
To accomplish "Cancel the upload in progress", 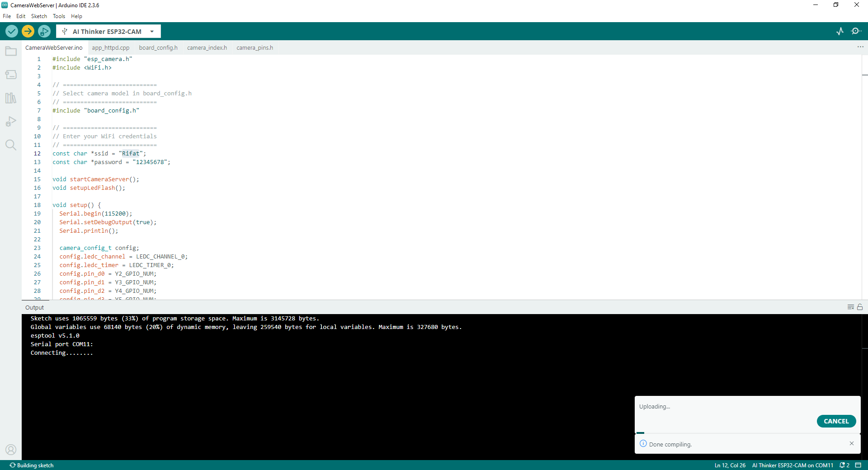I will [836, 421].
